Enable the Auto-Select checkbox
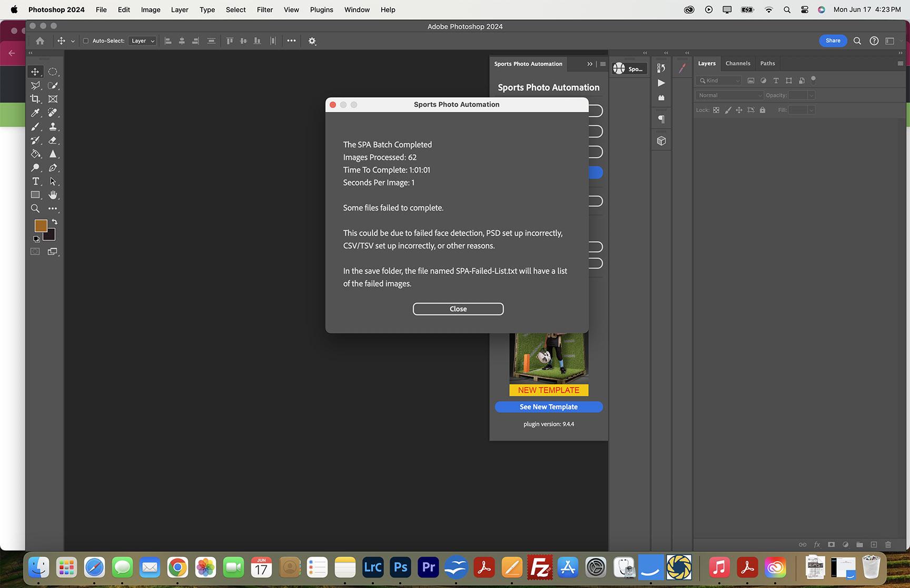Screen dimensions: 910x588 [86, 41]
